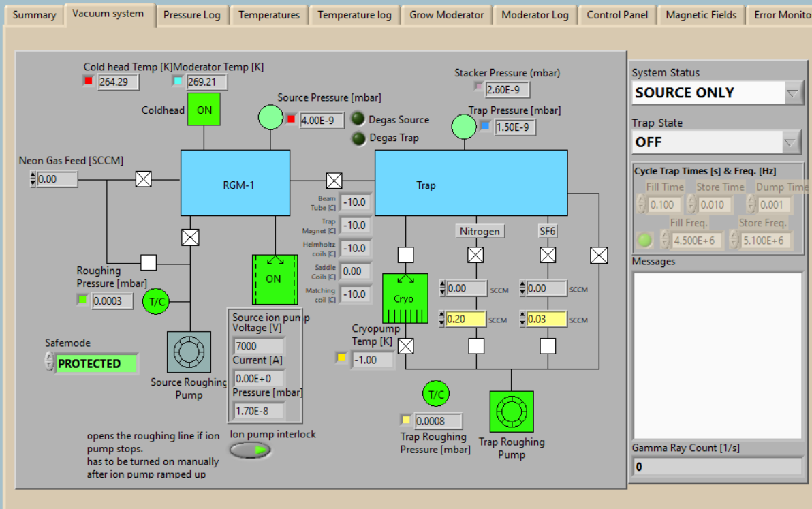Toggle the valve below SF6 label

pyautogui.click(x=548, y=255)
